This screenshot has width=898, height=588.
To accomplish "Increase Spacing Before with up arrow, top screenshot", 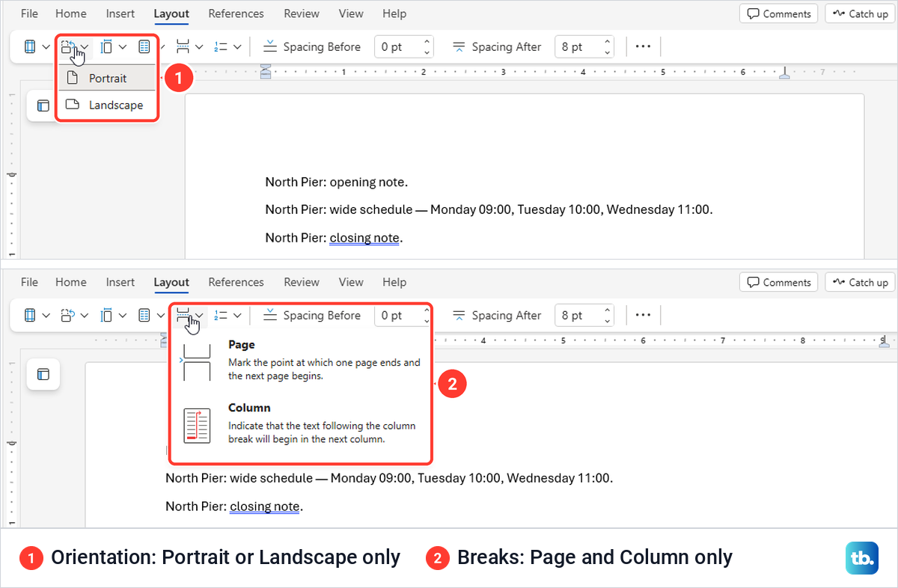I will click(x=427, y=41).
